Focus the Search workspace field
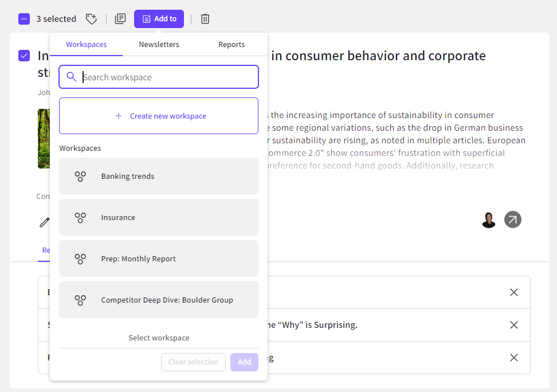This screenshot has height=392, width=557. 166,77
